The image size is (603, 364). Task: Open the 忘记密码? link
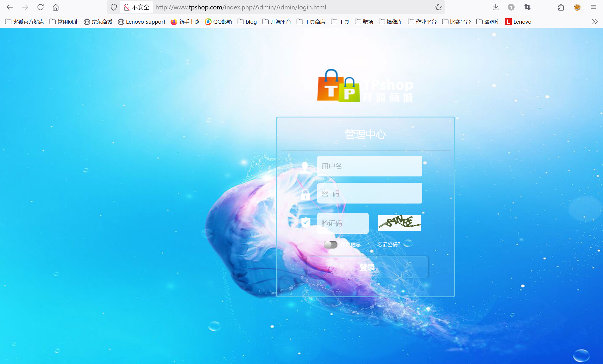389,245
